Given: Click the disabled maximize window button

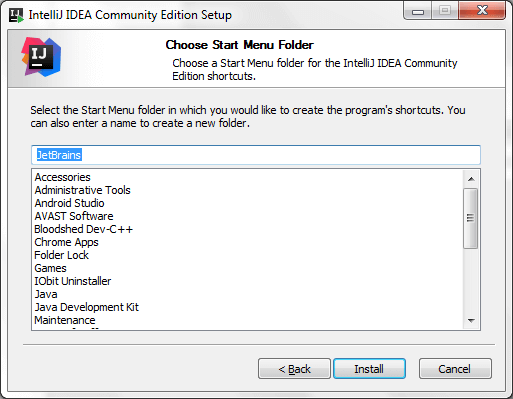Looking at the screenshot, I should [445, 11].
